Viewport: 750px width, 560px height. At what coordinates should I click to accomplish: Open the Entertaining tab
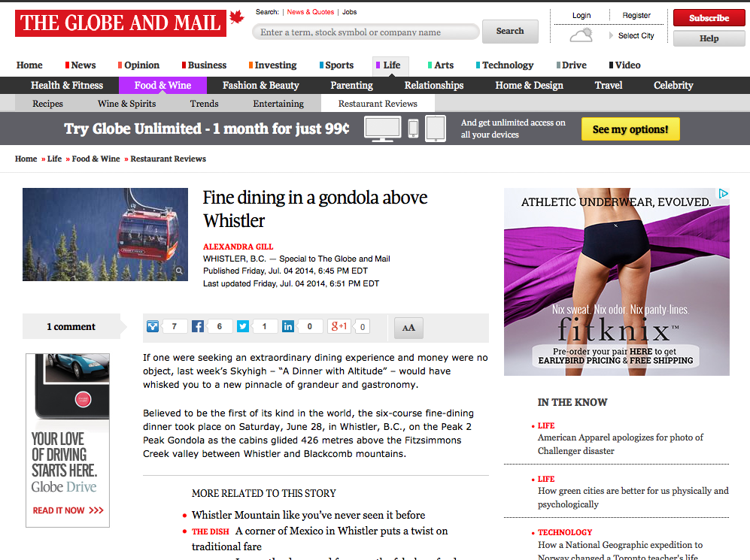278,103
